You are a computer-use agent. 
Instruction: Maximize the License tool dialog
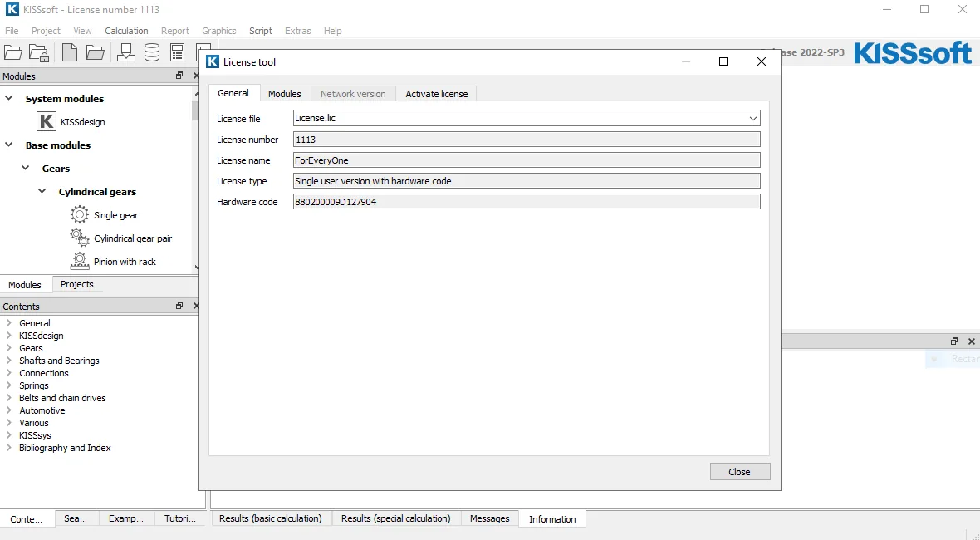click(723, 61)
